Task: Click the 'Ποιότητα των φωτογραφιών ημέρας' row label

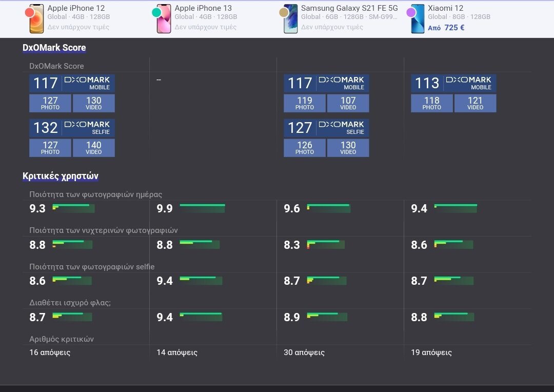Action: click(x=96, y=194)
